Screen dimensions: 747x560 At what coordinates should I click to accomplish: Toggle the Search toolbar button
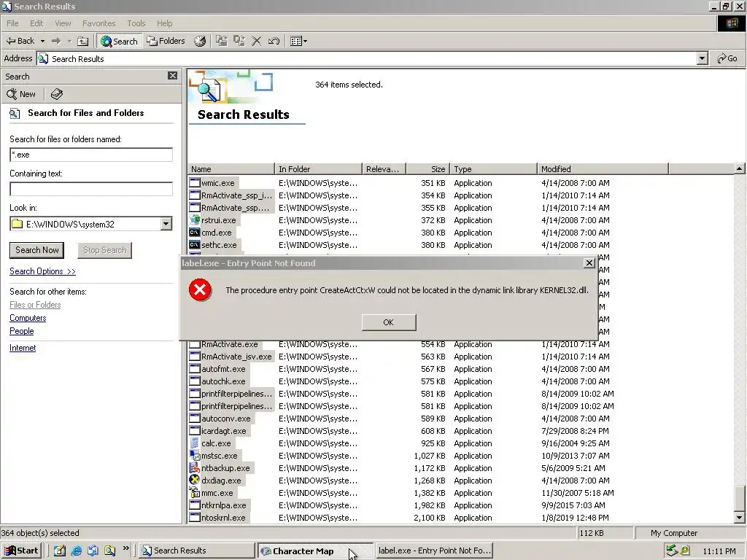pos(119,41)
